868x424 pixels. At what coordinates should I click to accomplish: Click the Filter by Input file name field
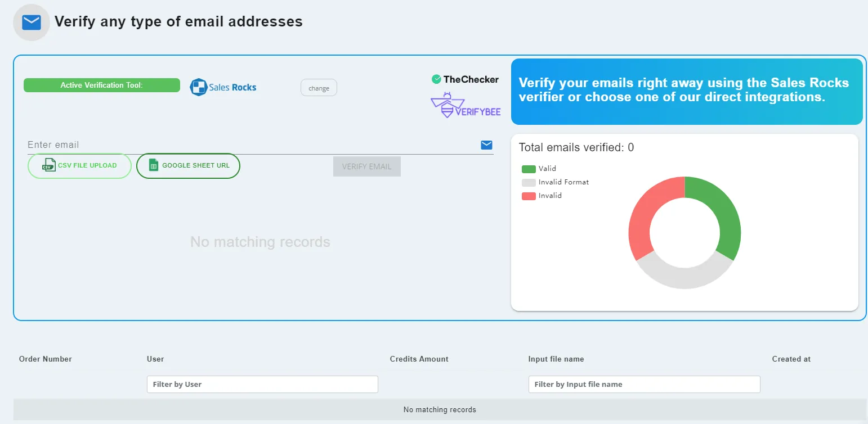click(x=643, y=384)
